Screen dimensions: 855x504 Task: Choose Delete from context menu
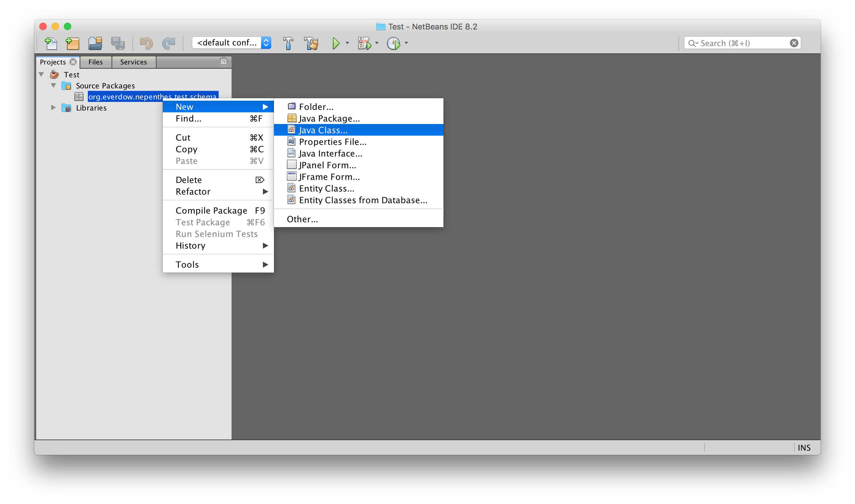point(218,180)
